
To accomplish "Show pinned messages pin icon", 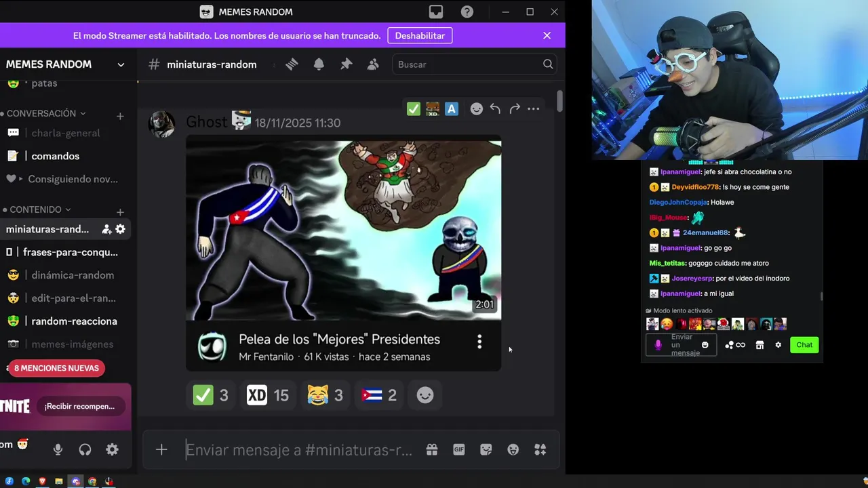I will click(x=347, y=64).
